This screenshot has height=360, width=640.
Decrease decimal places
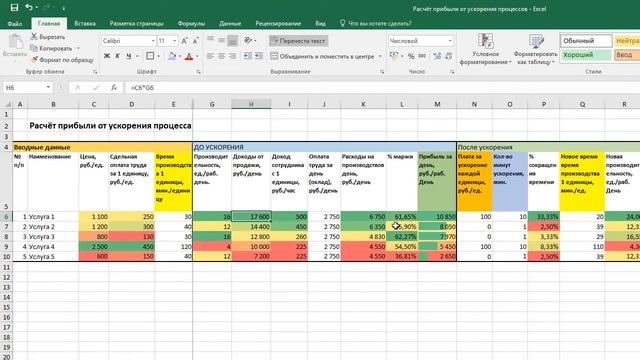[448, 56]
